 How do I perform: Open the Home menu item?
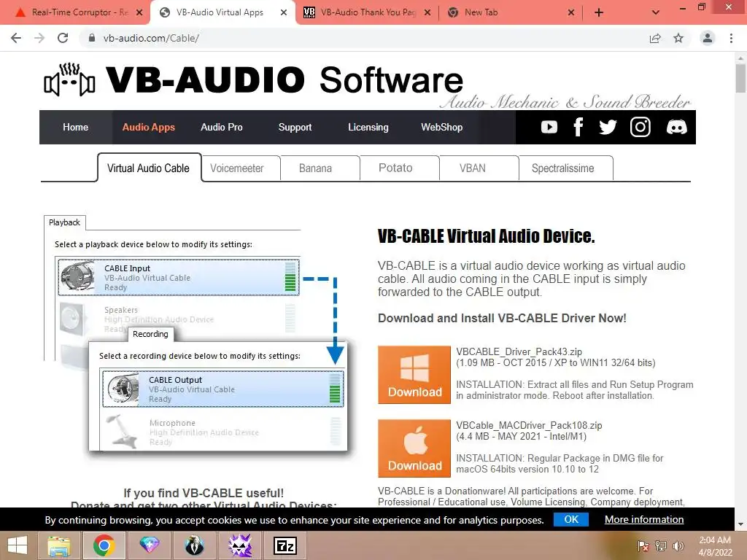[75, 127]
